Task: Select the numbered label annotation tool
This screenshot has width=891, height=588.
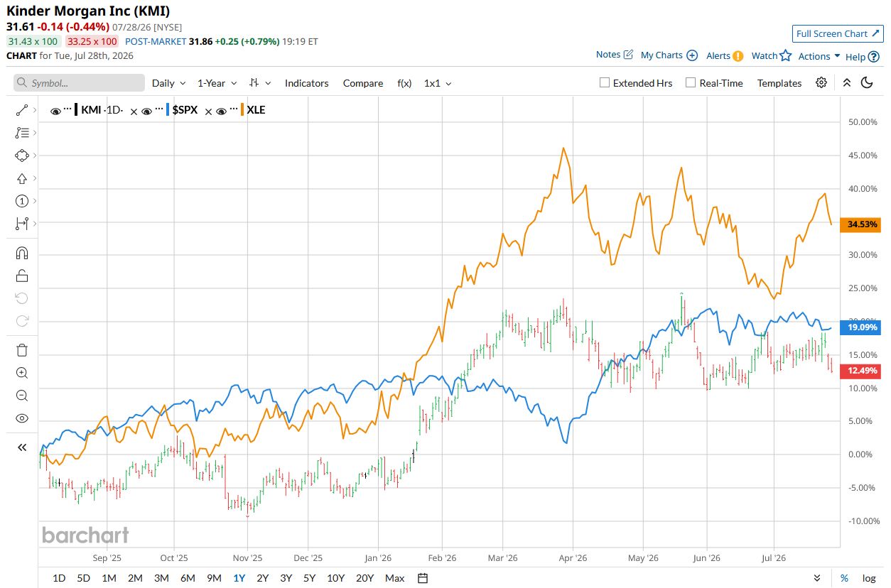Action: click(x=21, y=201)
